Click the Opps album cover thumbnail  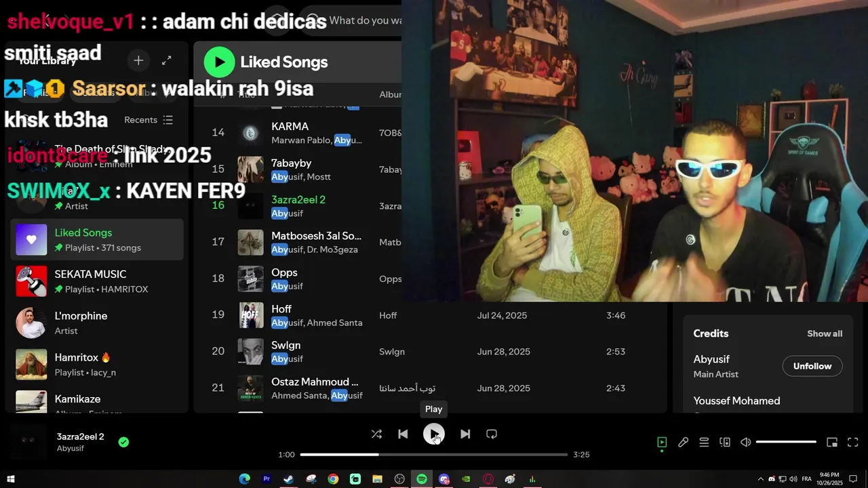(250, 279)
